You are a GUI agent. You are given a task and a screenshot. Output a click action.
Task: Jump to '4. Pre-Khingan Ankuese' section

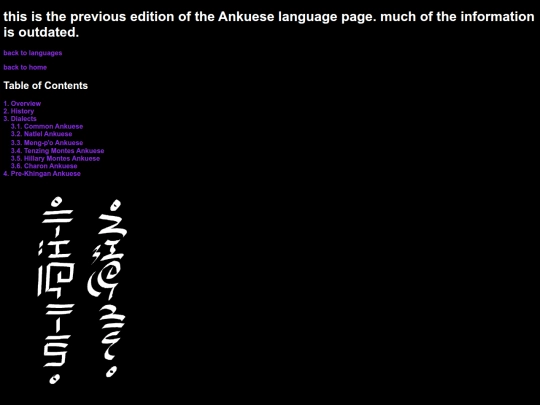coord(42,174)
